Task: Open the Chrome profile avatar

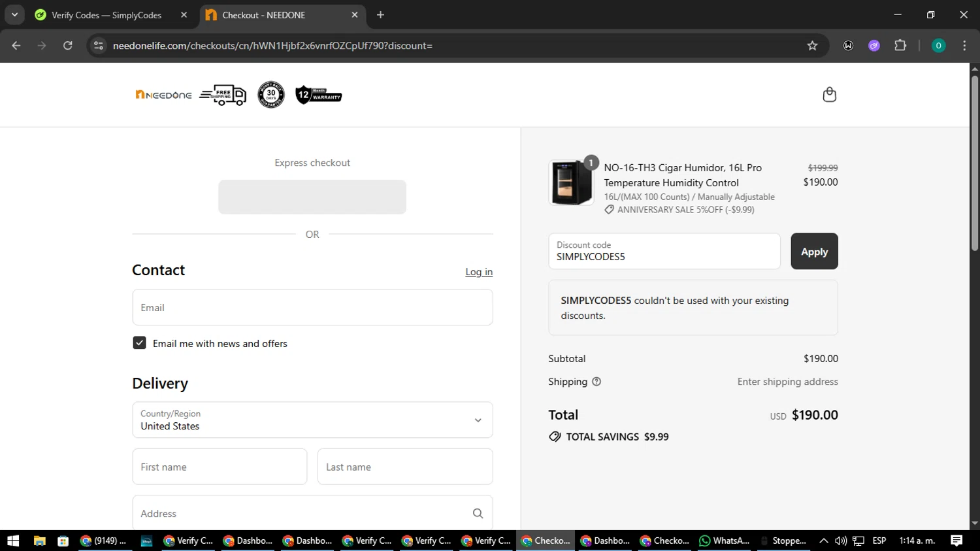Action: 938,46
